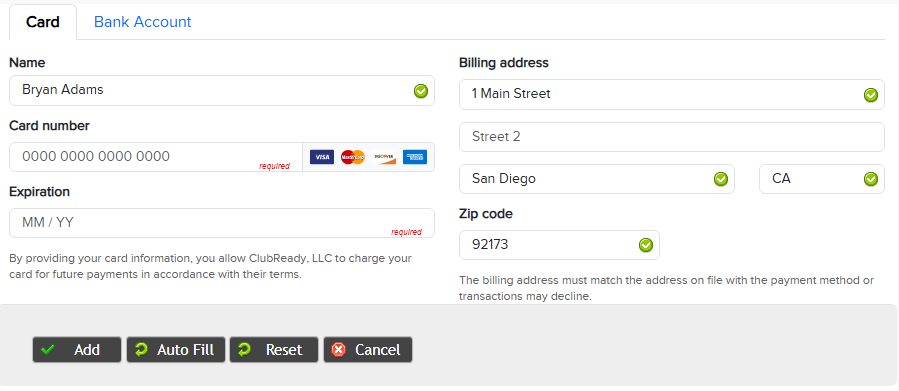899x391 pixels.
Task: Click the Name field containing Bryan Adams
Action: [222, 91]
